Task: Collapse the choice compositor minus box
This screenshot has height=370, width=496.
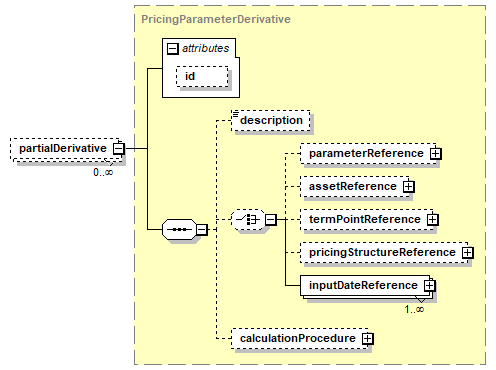Action: (271, 220)
